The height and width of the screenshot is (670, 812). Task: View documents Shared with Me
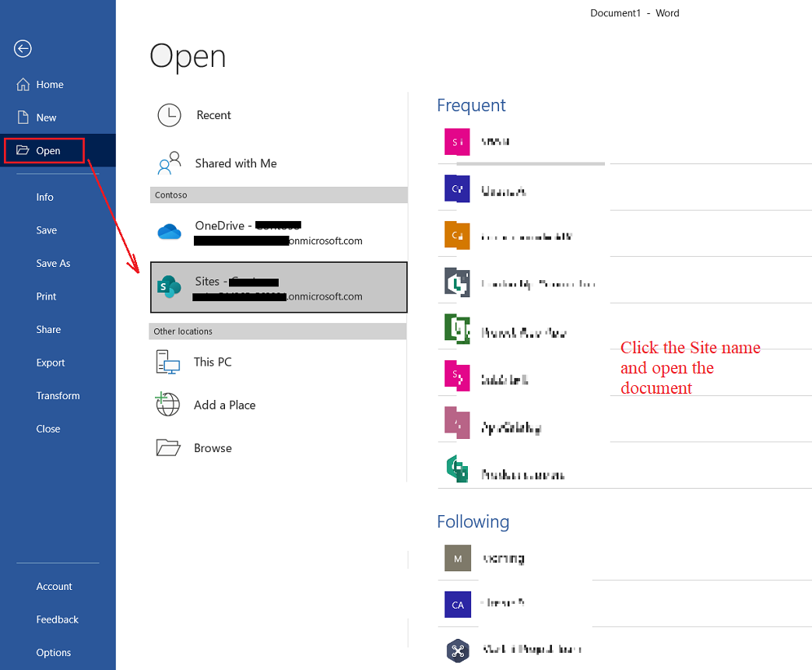click(235, 163)
